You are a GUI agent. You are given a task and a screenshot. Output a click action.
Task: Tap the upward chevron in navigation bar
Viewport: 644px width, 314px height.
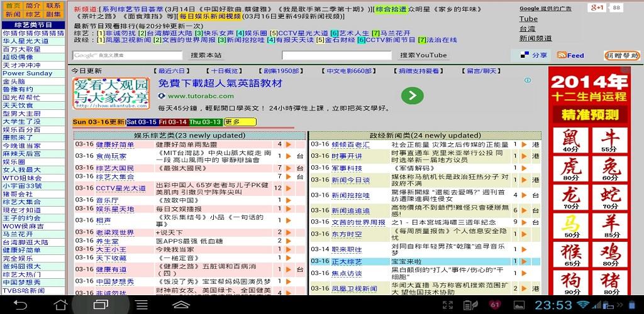[x=180, y=305]
